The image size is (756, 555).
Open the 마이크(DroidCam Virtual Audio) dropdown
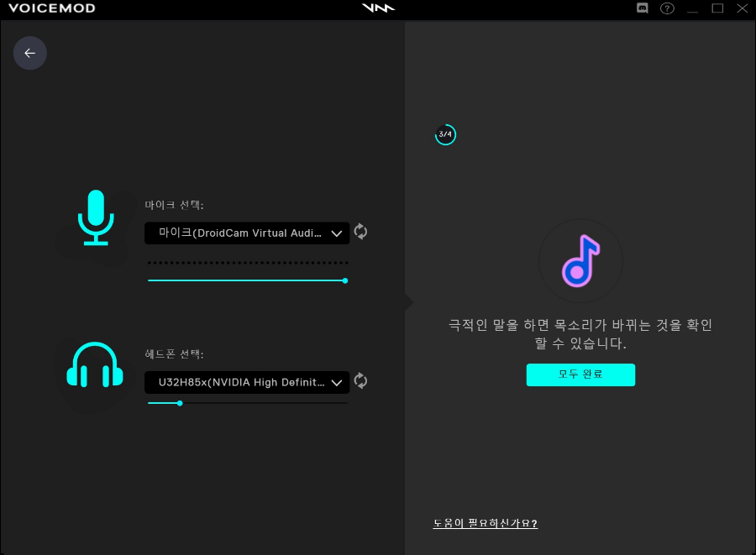(x=247, y=233)
